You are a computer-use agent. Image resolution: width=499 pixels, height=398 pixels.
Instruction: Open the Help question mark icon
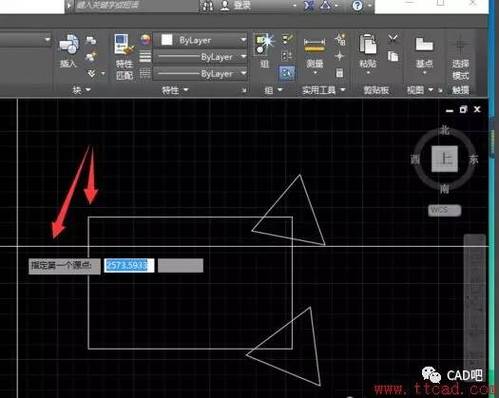(x=357, y=6)
